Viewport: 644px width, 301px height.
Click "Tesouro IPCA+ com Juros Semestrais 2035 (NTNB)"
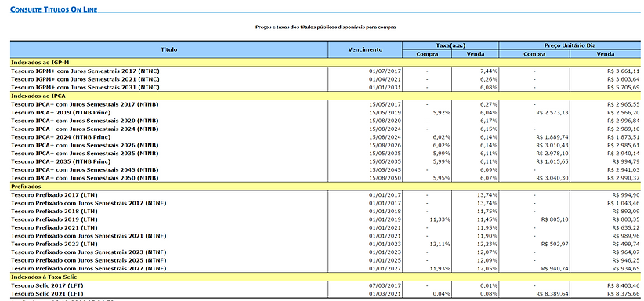(x=85, y=154)
